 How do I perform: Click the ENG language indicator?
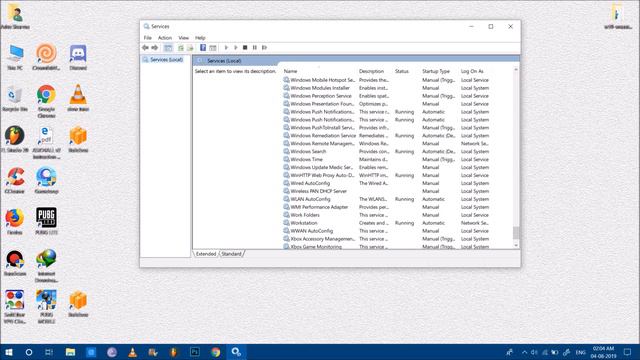click(x=580, y=352)
